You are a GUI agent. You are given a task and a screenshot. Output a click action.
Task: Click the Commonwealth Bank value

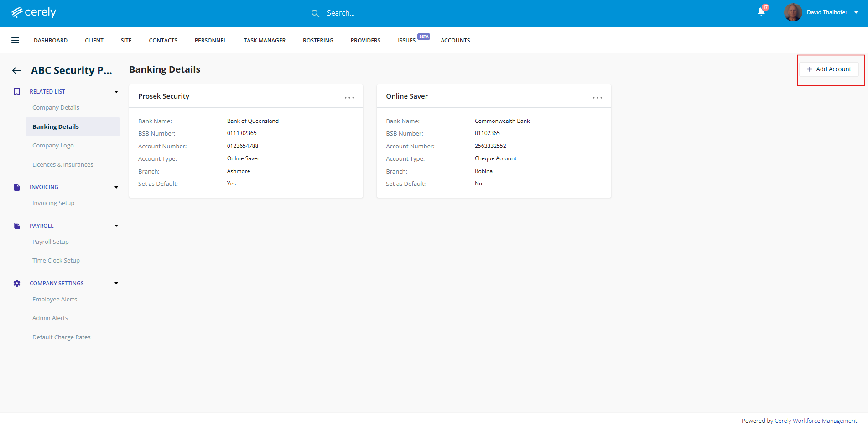tap(502, 121)
